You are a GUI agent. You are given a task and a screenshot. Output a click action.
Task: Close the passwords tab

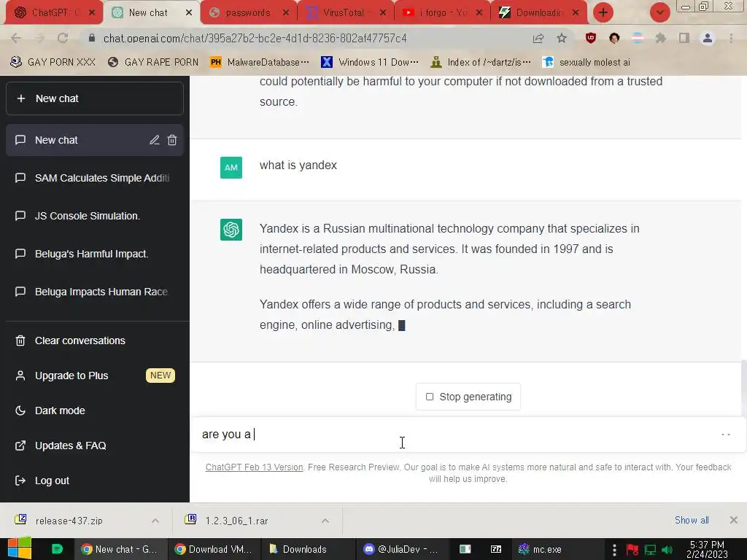(286, 13)
